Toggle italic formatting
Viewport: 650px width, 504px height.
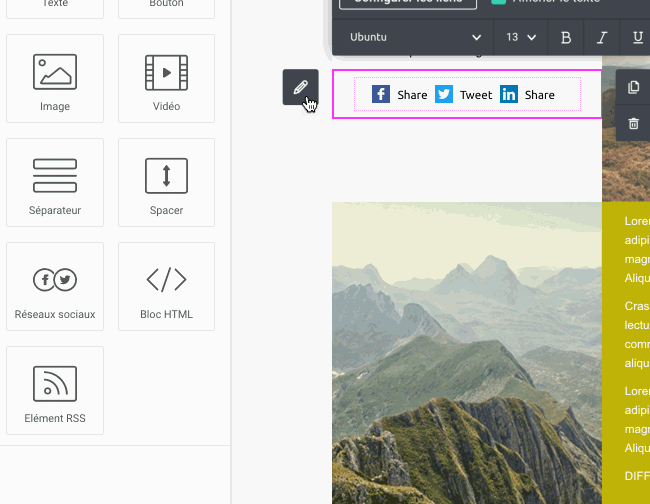click(x=602, y=37)
